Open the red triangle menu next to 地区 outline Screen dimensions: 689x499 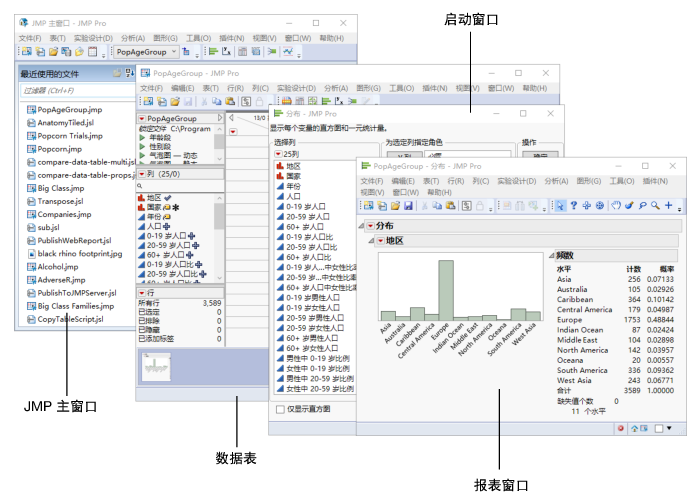381,241
